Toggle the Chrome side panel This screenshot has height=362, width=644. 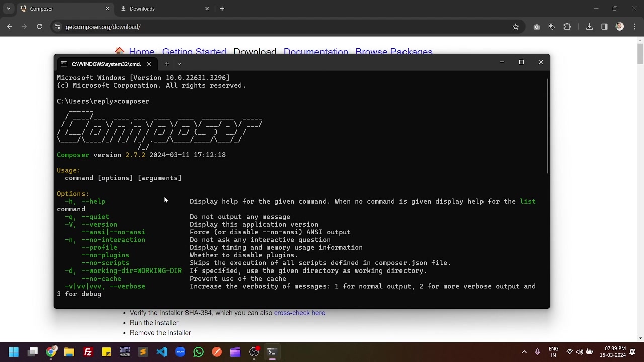[x=604, y=27]
